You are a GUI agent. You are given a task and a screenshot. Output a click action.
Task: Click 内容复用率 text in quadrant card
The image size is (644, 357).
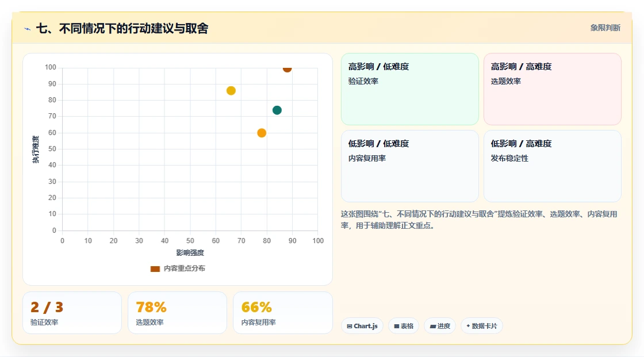tap(367, 158)
